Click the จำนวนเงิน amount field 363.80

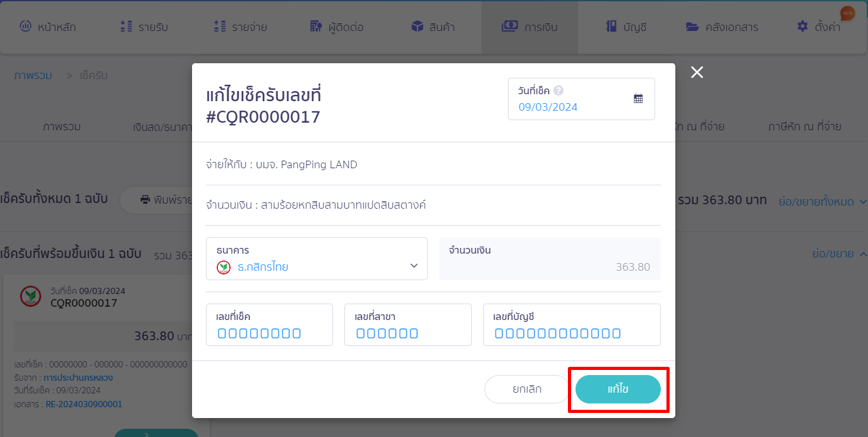pos(550,259)
